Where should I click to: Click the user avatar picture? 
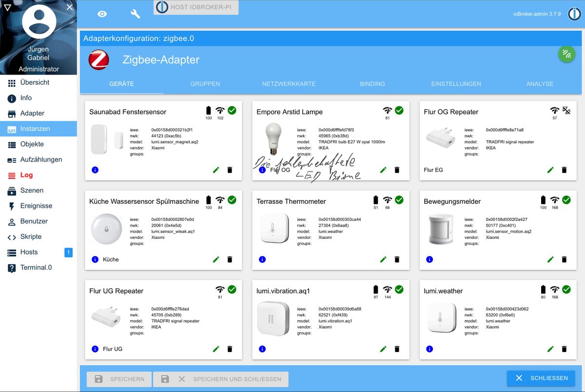coord(39,21)
